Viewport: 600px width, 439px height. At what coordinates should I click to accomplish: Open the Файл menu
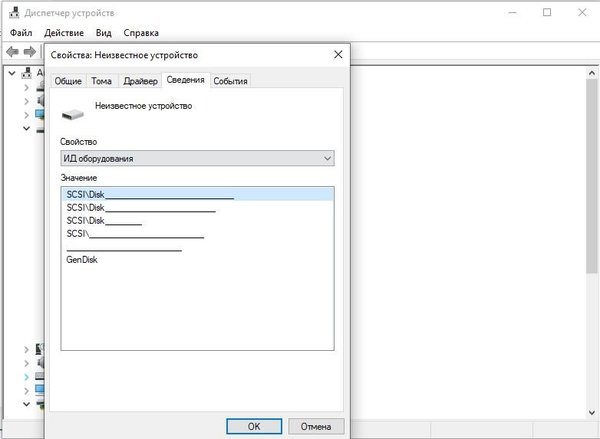tap(21, 33)
